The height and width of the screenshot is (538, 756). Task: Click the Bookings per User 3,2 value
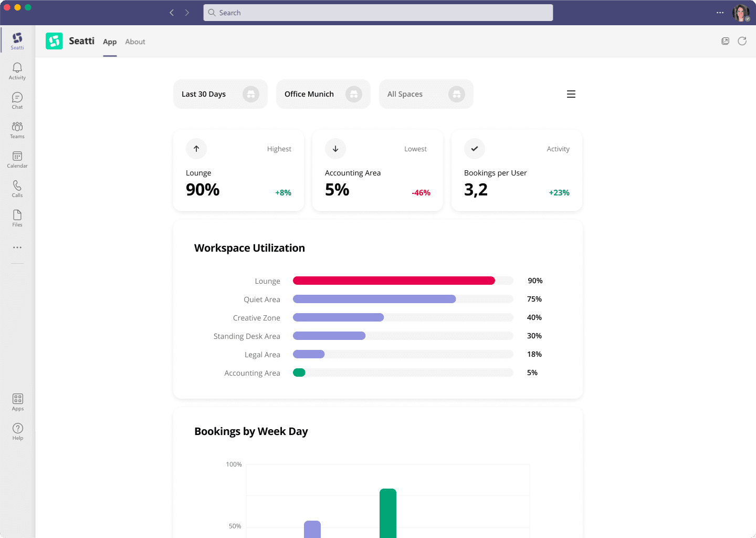click(476, 190)
